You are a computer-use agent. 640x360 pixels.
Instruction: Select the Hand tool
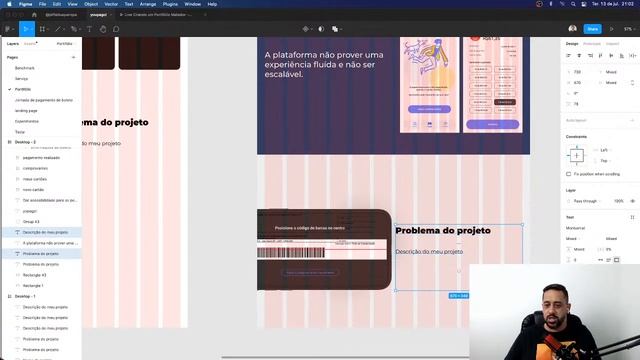click(x=103, y=29)
